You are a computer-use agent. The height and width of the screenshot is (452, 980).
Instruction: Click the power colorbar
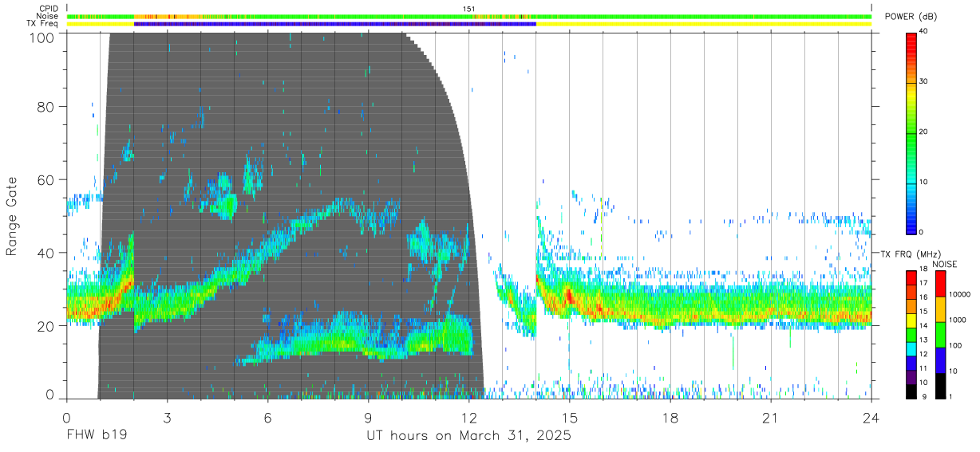click(911, 132)
